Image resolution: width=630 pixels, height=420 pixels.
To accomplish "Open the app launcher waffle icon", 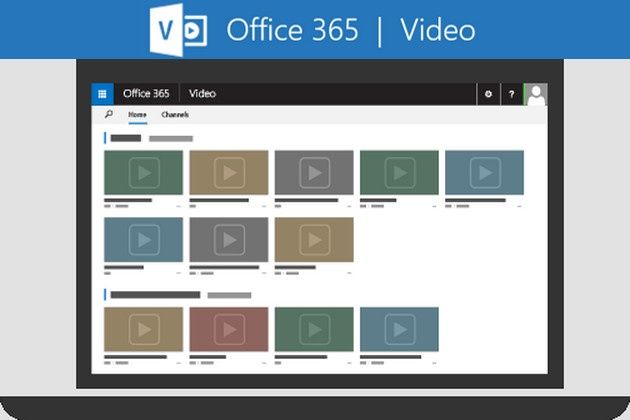I will pos(102,94).
